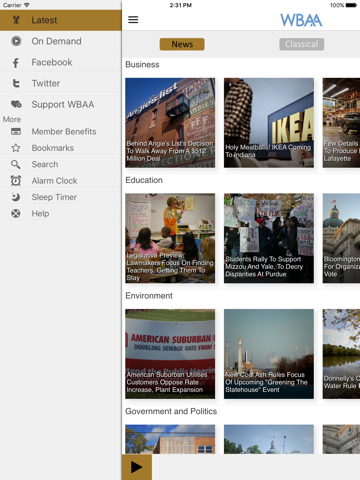Select the News tab

182,44
